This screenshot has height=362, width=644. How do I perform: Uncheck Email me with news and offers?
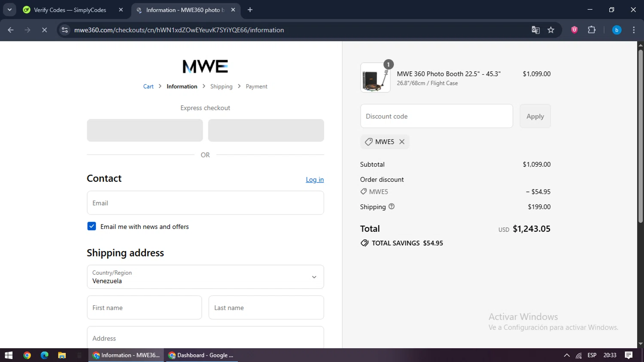(91, 226)
